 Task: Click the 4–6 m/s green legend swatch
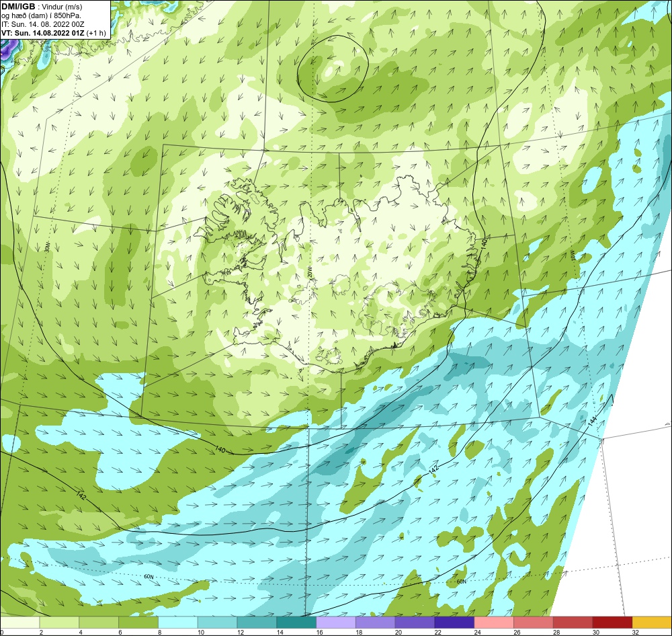click(x=99, y=623)
